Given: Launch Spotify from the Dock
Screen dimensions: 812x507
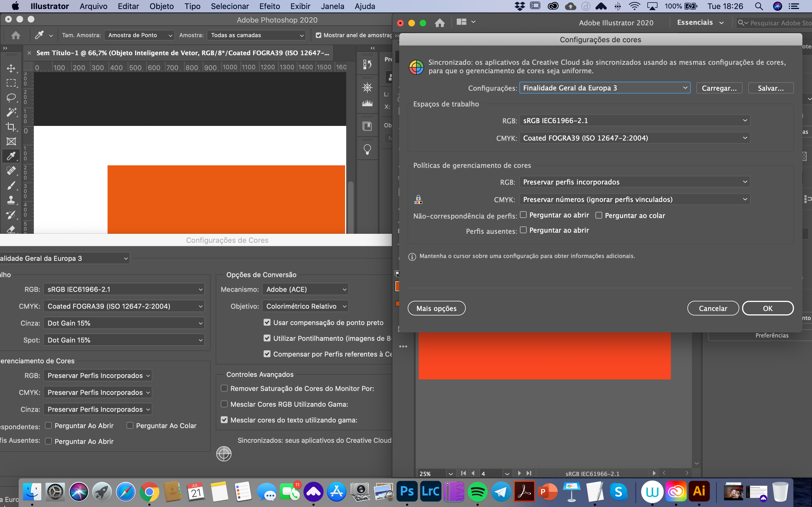Looking at the screenshot, I should point(478,491).
